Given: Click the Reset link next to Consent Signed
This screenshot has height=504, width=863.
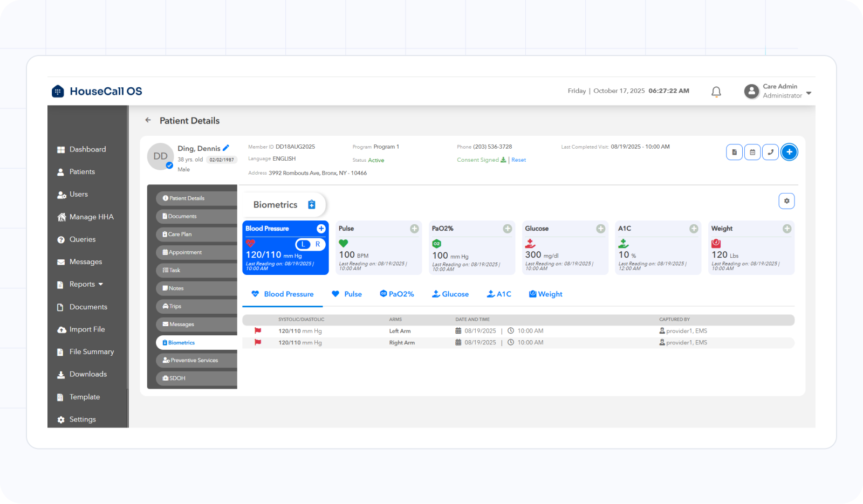Looking at the screenshot, I should 518,160.
